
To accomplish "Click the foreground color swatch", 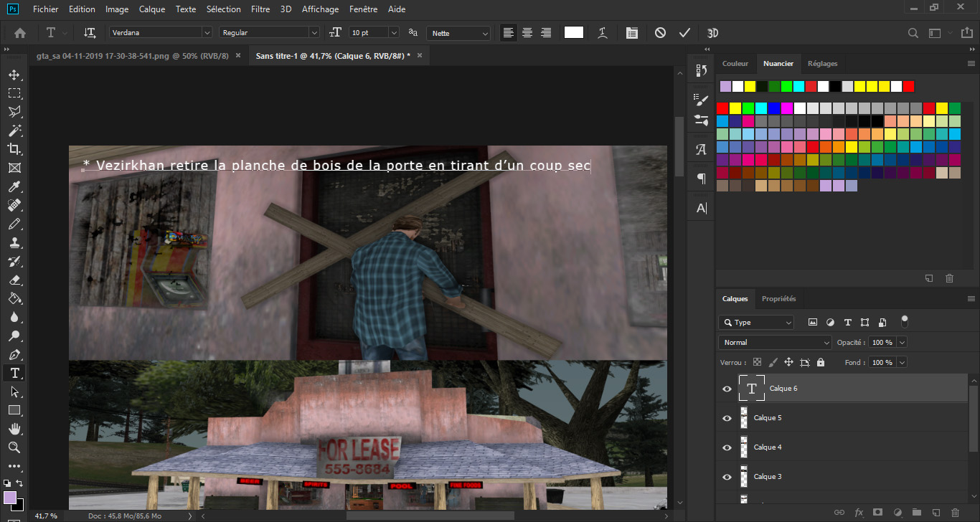I will point(10,497).
